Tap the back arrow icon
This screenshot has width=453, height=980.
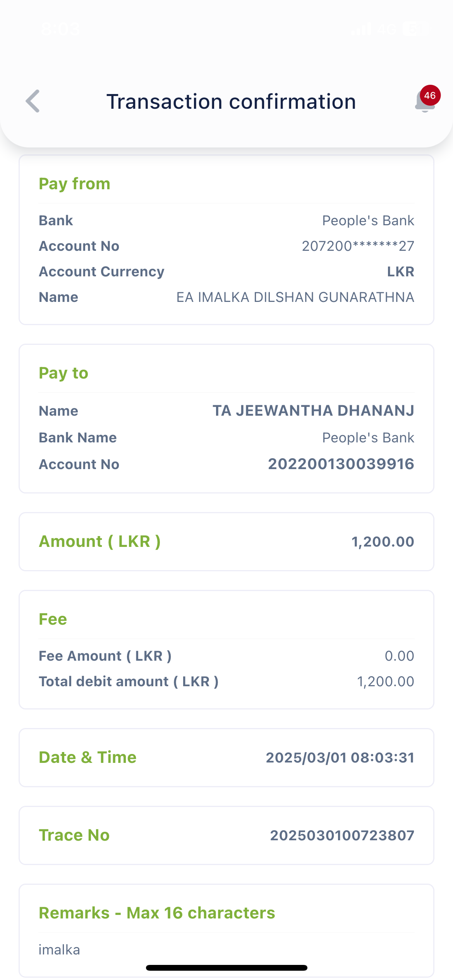pos(33,101)
